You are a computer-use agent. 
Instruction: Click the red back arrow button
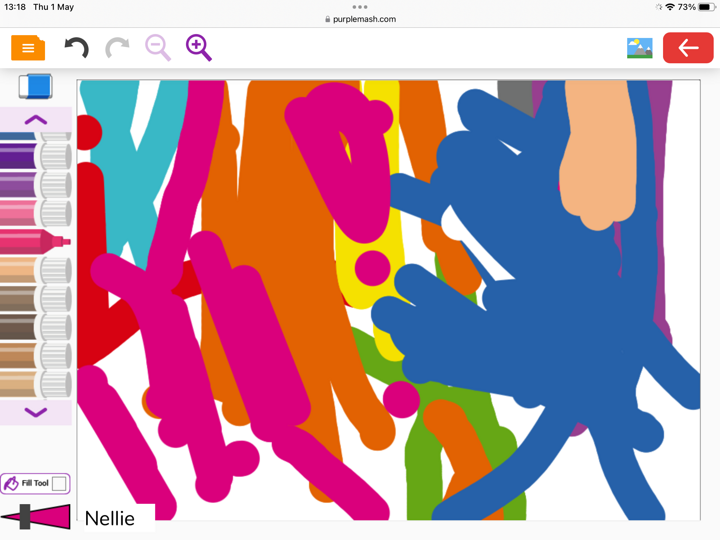click(x=688, y=48)
